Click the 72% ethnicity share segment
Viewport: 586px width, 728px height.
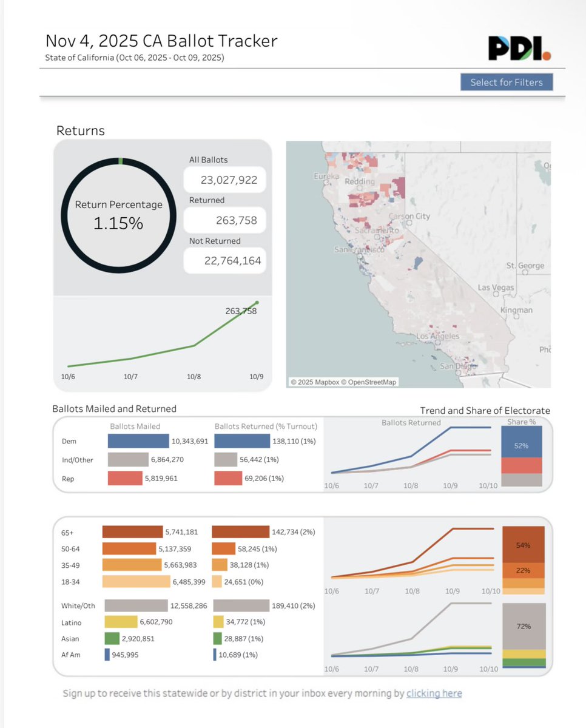524,626
